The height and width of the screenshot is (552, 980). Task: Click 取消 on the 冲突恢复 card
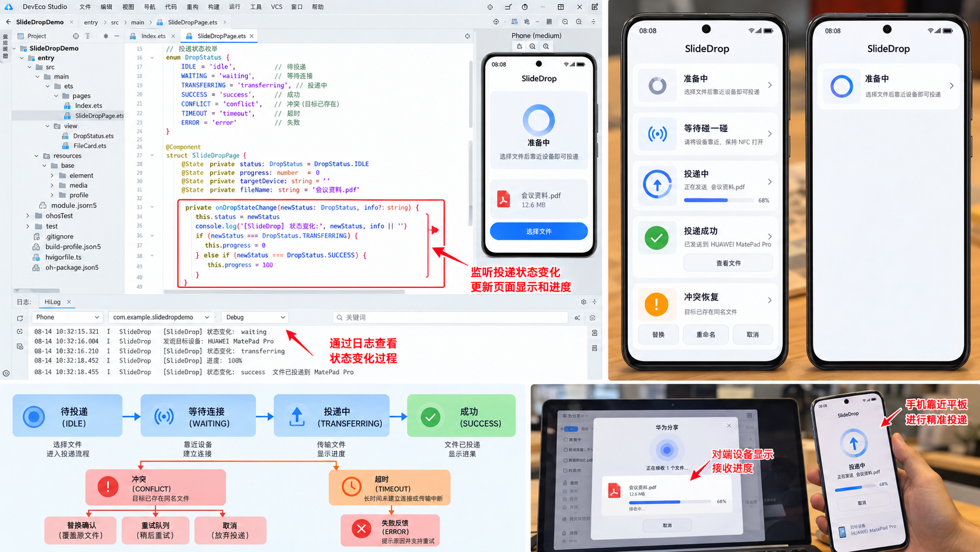[753, 335]
